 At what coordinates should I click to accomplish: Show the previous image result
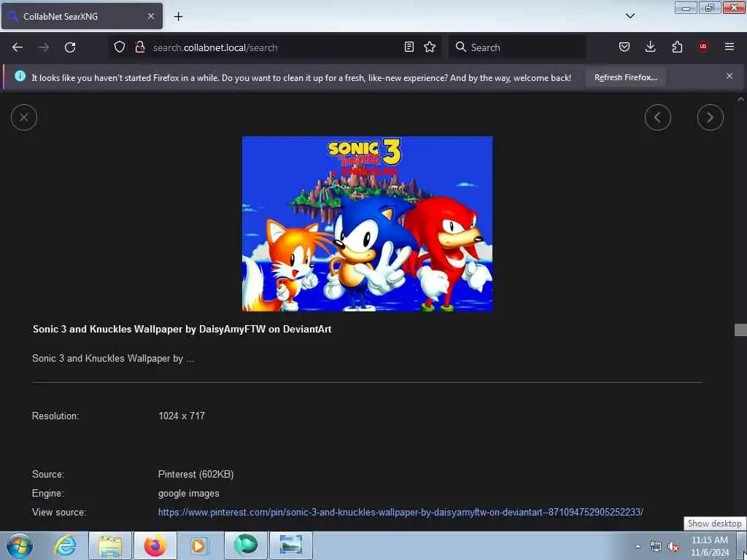tap(657, 117)
